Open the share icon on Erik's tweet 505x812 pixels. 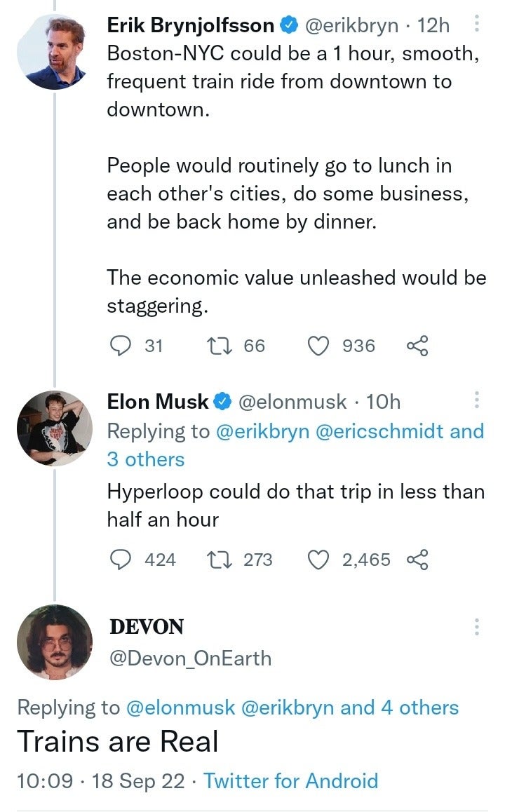point(419,344)
